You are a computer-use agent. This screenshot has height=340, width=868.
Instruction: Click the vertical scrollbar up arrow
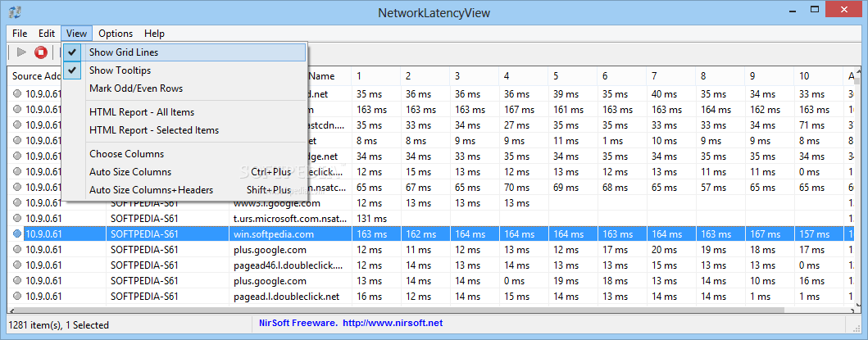tap(857, 73)
